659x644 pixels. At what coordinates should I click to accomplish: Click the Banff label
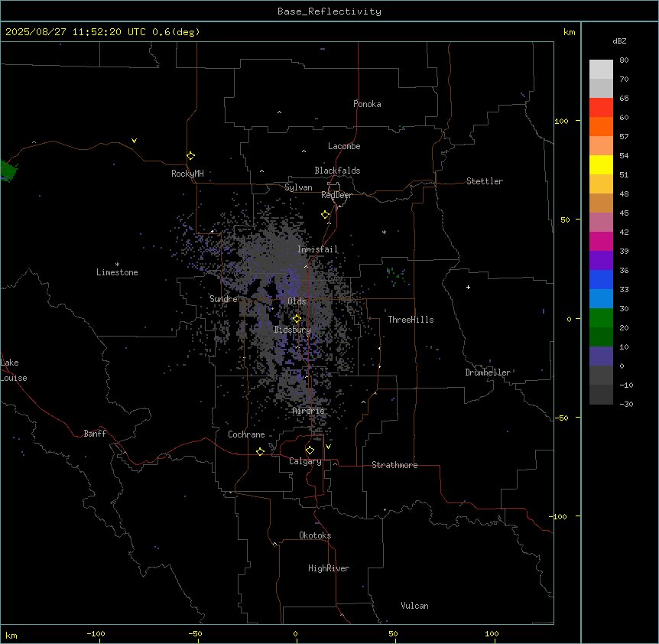point(95,434)
